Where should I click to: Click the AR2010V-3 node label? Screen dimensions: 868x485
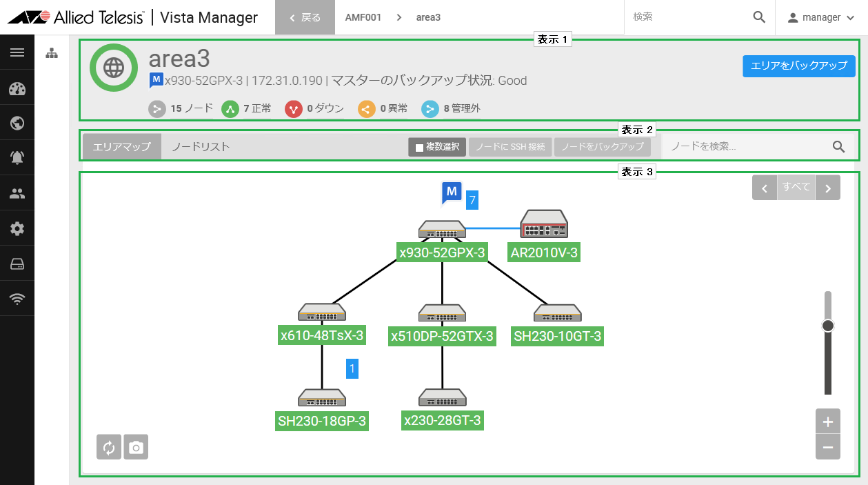pos(543,253)
